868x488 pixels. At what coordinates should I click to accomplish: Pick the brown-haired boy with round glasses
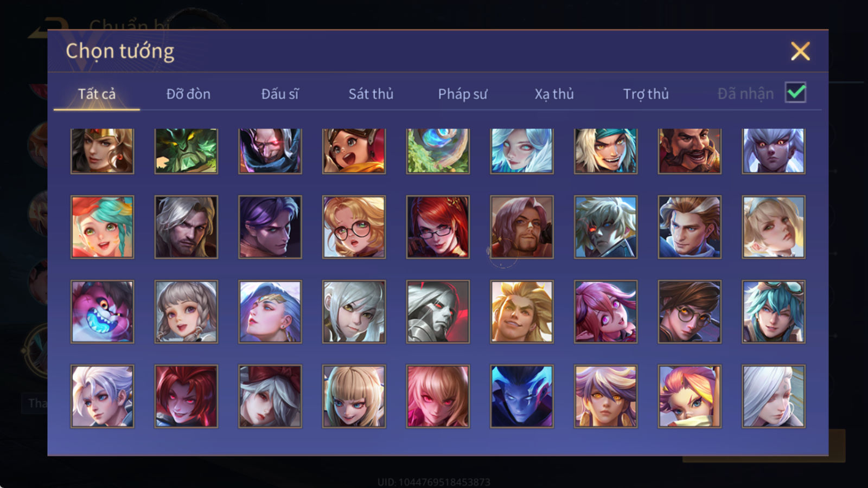pyautogui.click(x=690, y=311)
